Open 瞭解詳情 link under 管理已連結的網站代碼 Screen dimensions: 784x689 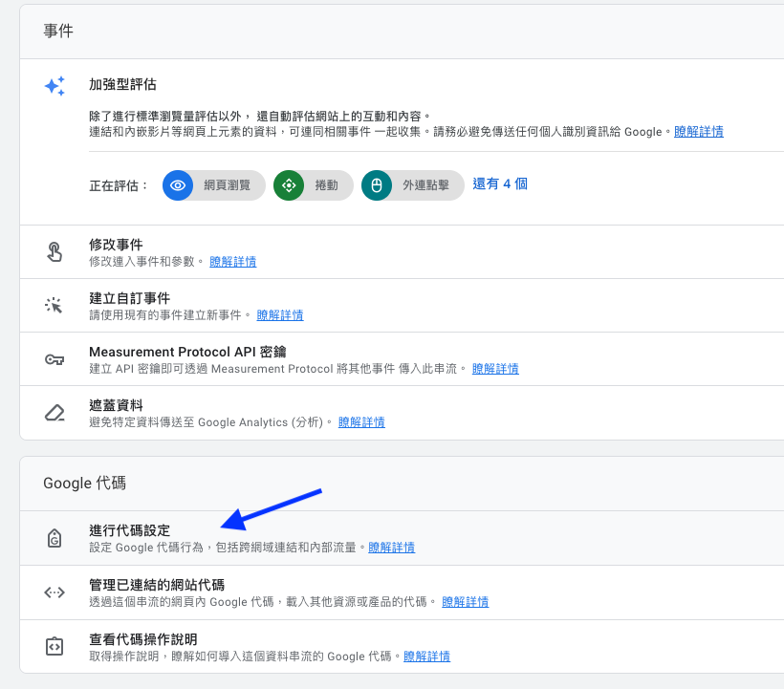pyautogui.click(x=465, y=602)
